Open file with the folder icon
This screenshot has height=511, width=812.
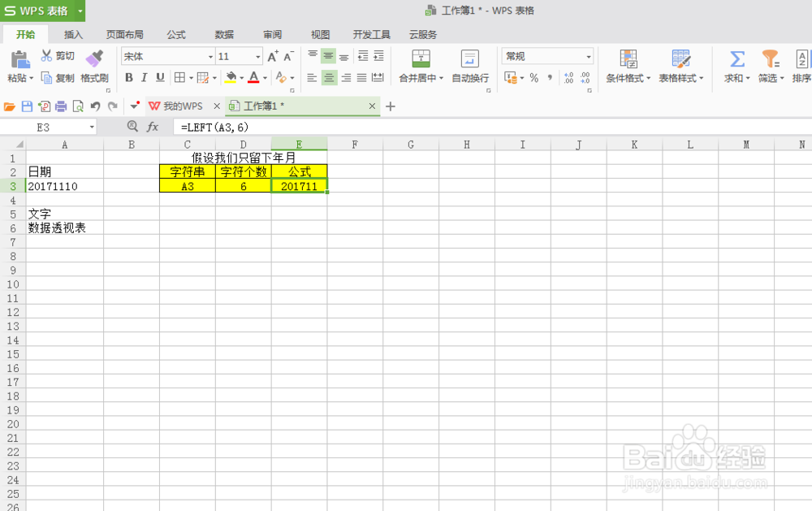click(9, 106)
